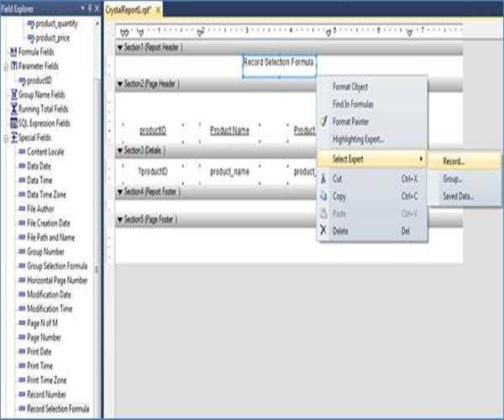Select Record Selection Formula in Special Fields
This screenshot has width=504, height=420.
tap(58, 408)
